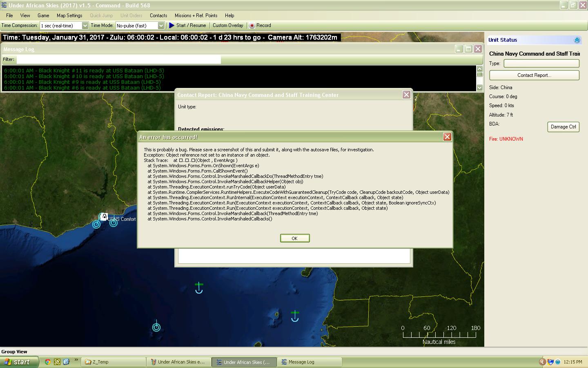Select the submarine marker nearest the offshore islands
This screenshot has width=588, height=368.
[x=295, y=316]
